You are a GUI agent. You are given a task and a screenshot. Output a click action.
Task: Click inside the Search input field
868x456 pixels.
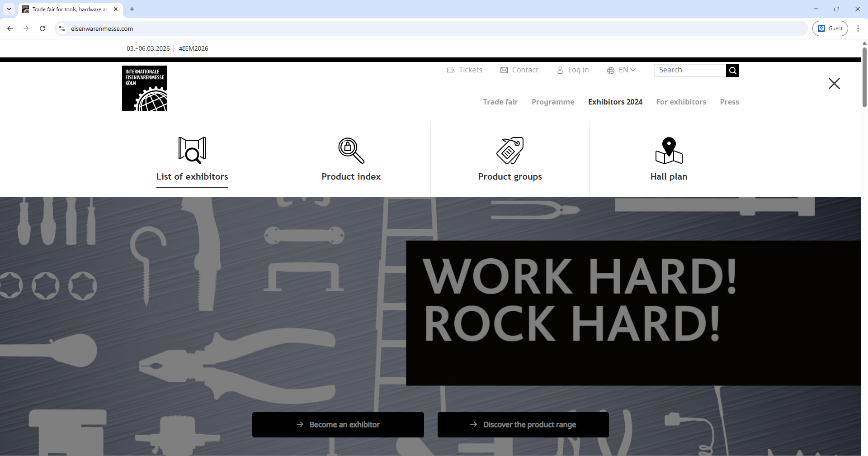click(689, 70)
